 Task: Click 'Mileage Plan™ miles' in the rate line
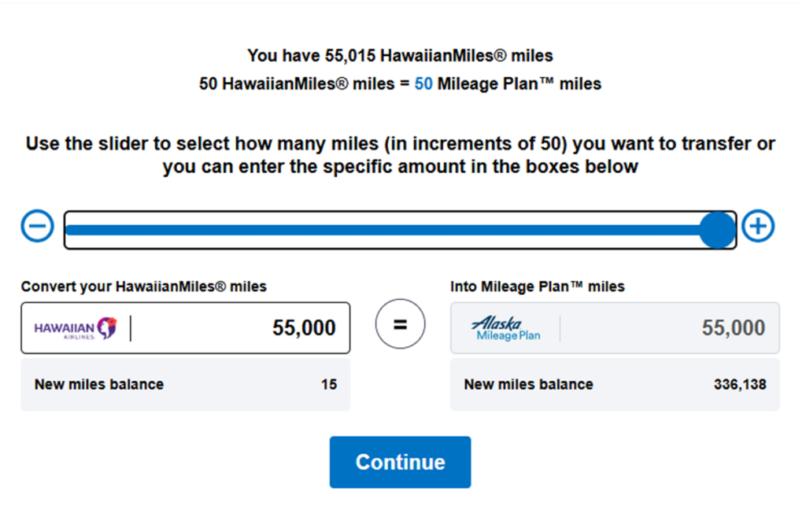pyautogui.click(x=519, y=83)
